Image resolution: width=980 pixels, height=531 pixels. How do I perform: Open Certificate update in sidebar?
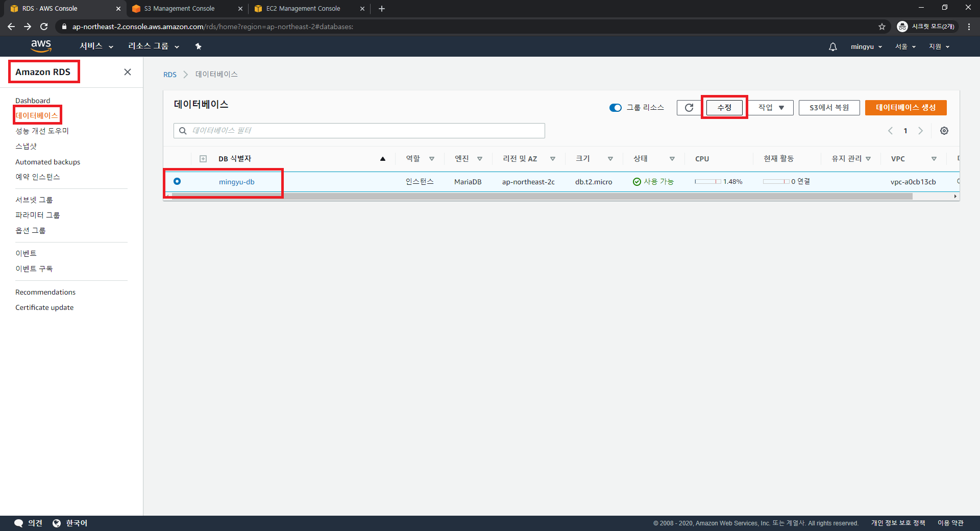tap(44, 307)
